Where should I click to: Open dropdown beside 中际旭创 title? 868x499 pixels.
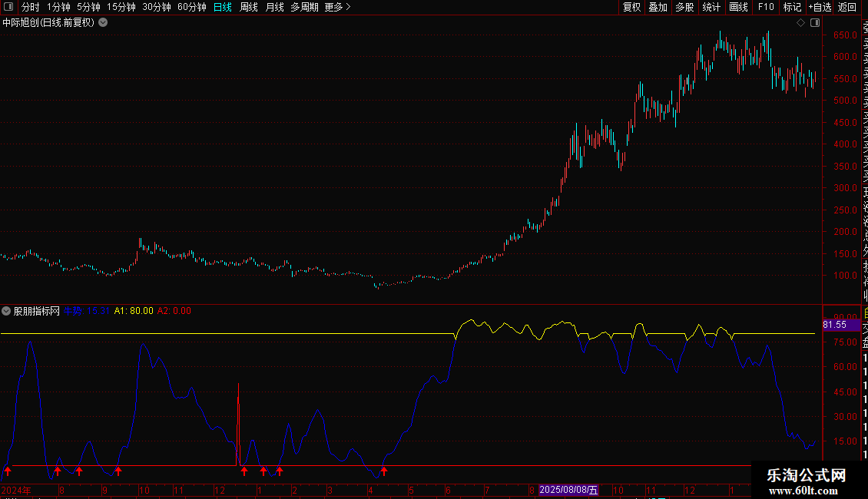(x=103, y=23)
